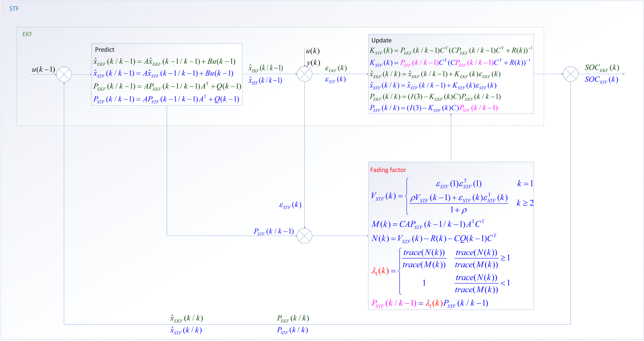Viewport: 644px width, 341px height.
Task: Click the x̂_STF(k/k-1) label after Predict block
Action: click(265, 81)
